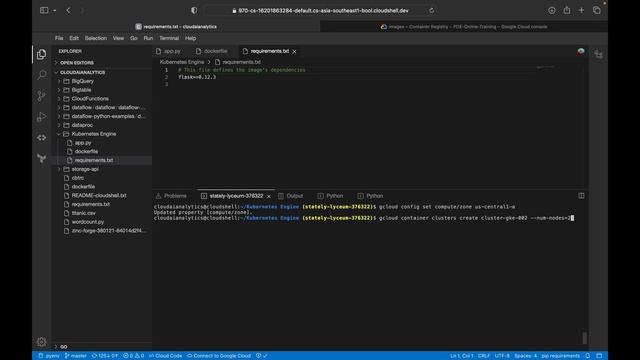Open a new Safari tab

(x=581, y=10)
